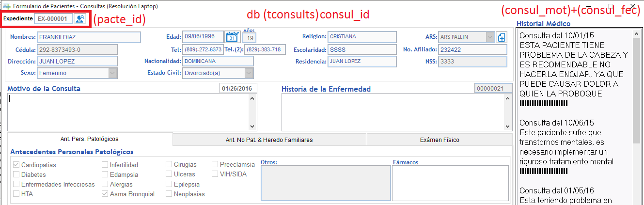Click the Fármacos text area
The height and width of the screenshot is (205, 644).
tap(450, 183)
